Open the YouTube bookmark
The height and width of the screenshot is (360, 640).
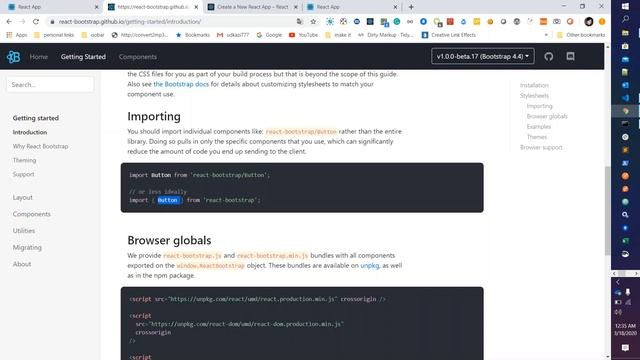(303, 35)
